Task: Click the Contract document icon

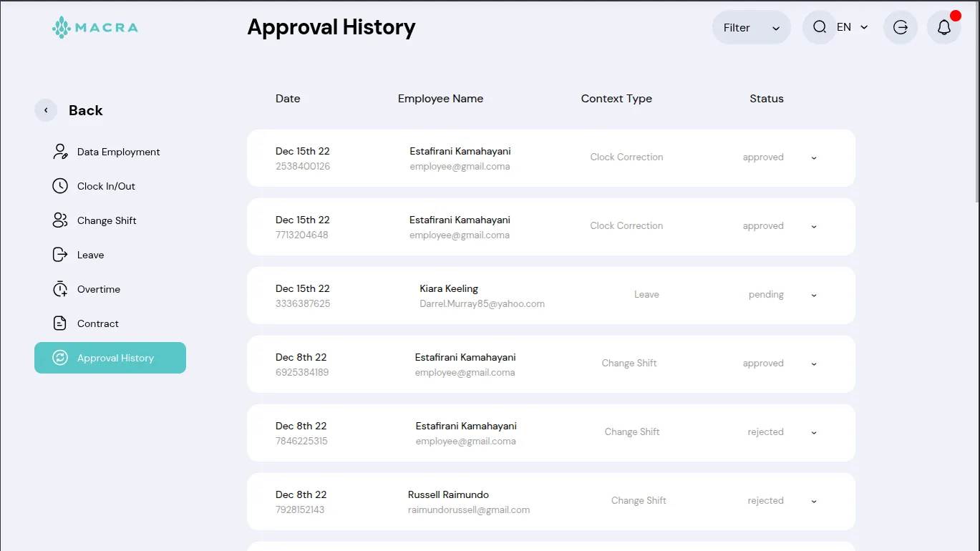Action: tap(60, 323)
